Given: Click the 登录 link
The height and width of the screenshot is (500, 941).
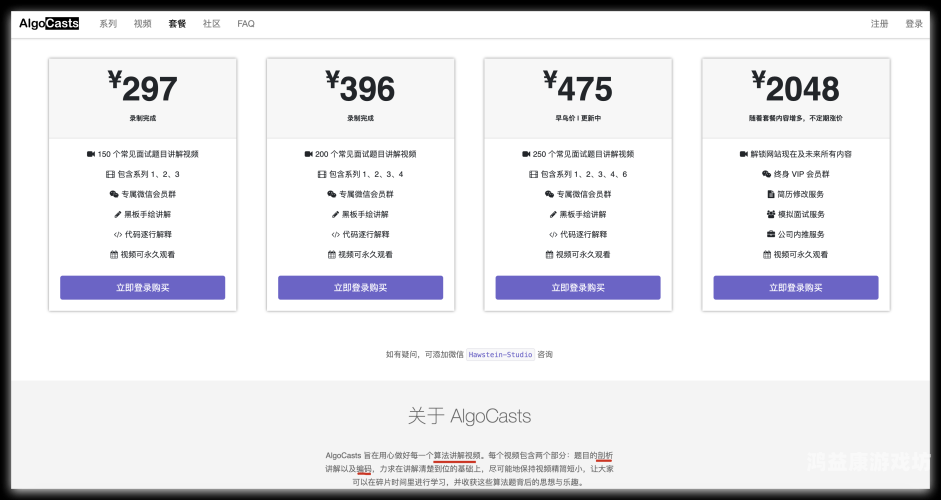Looking at the screenshot, I should [914, 24].
